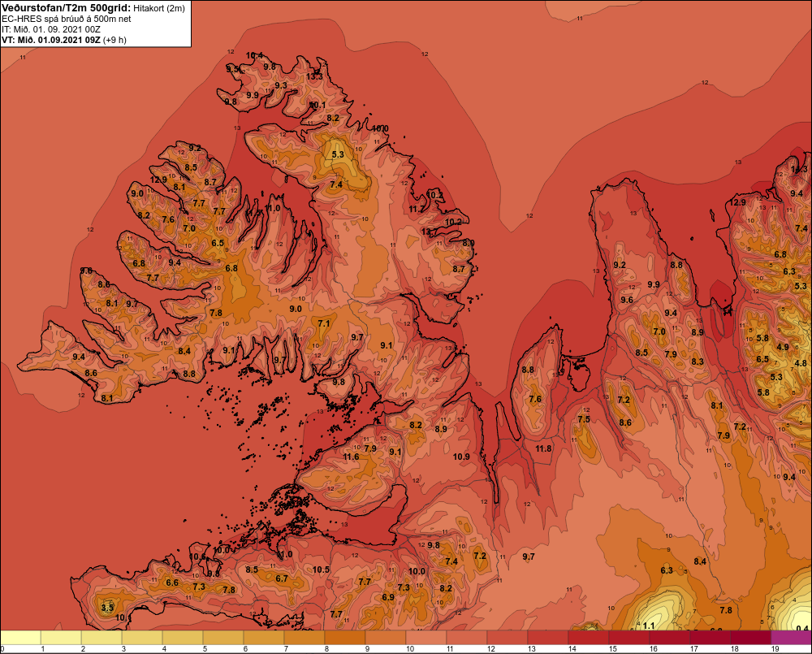
Task: Select the legend swatch between 11 and 12
Action: click(x=467, y=638)
